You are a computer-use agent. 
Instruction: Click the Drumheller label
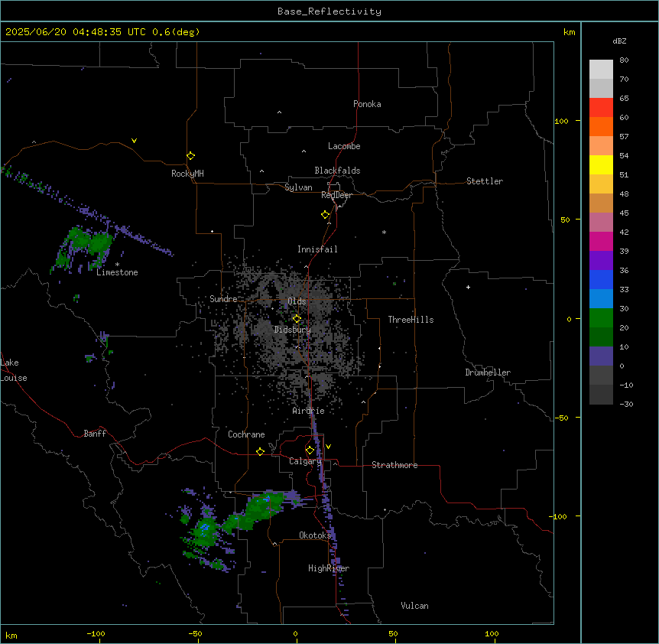point(488,372)
